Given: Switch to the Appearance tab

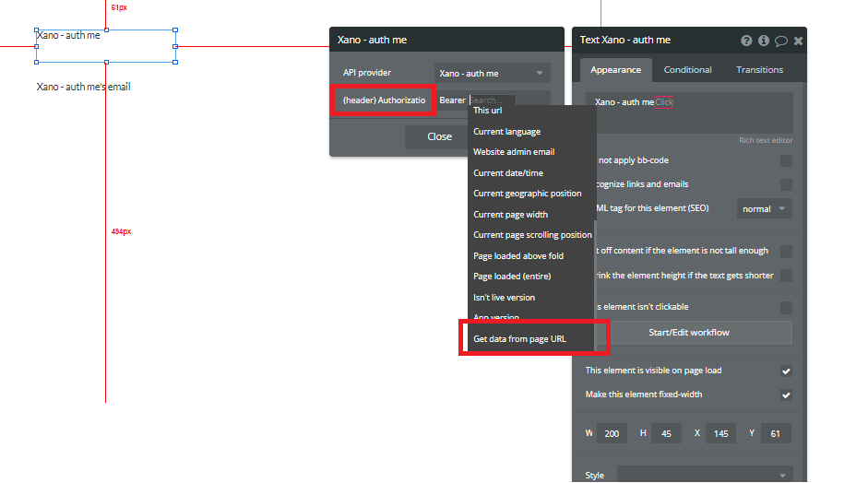Looking at the screenshot, I should [x=615, y=70].
